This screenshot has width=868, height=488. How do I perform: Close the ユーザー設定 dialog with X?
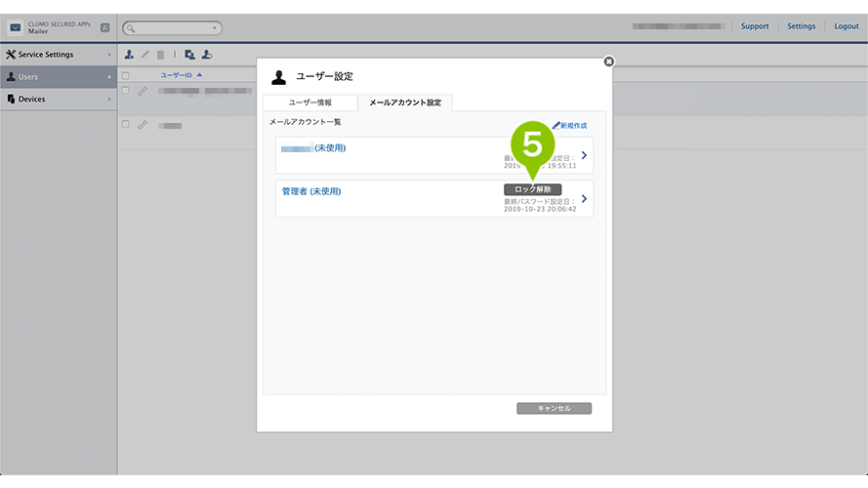click(608, 61)
